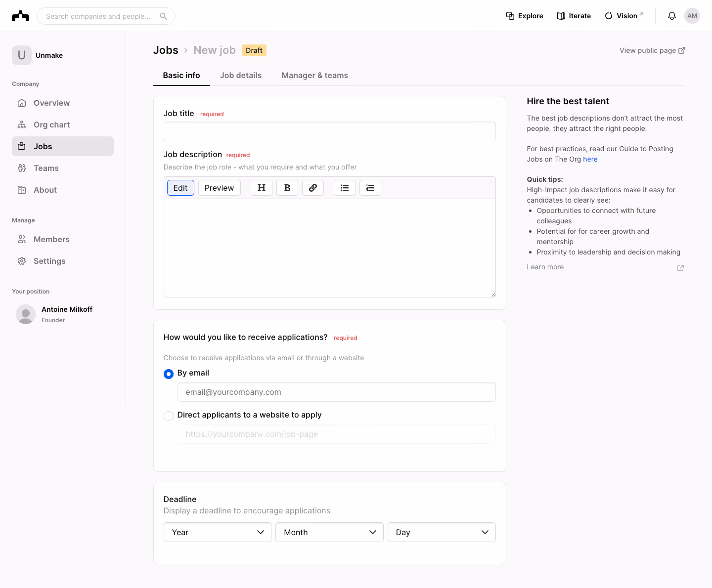Open Iterate in top navigation
Viewport: 712px width, 588px height.
tap(574, 16)
